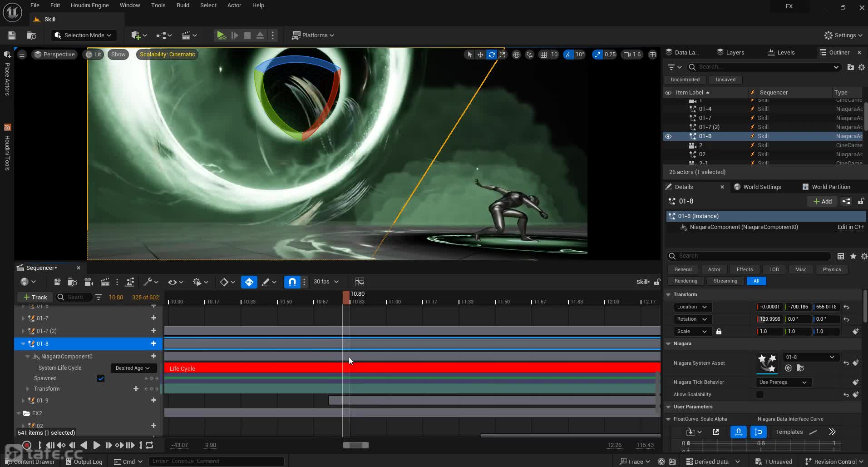This screenshot has width=868, height=467.
Task: Click the Stop simulation square icon
Action: click(x=247, y=35)
